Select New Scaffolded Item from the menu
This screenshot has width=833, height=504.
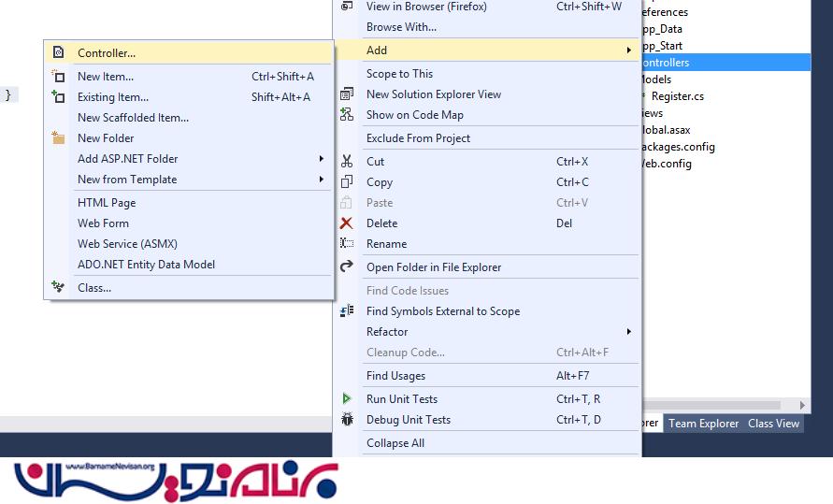tap(133, 118)
